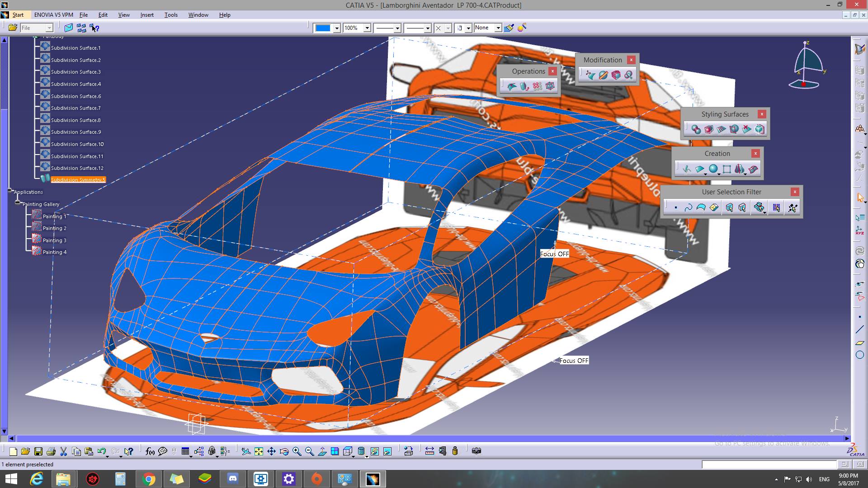Click the Zoom In magnifier icon
The height and width of the screenshot is (488, 868).
pos(297,451)
